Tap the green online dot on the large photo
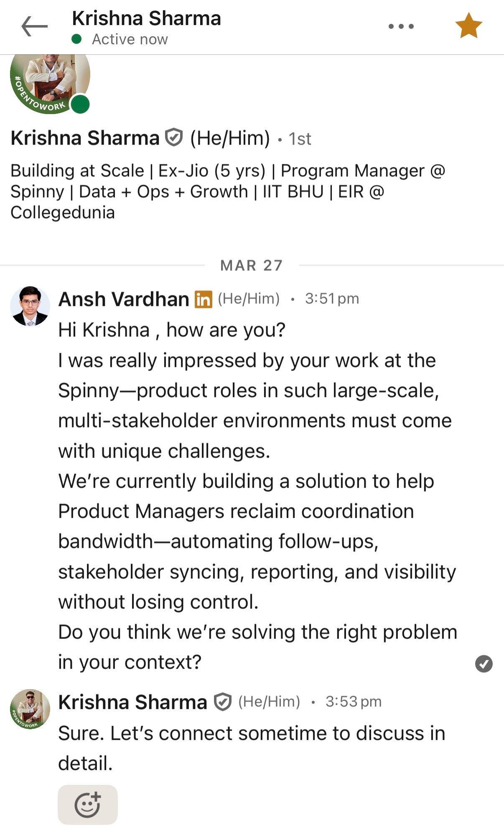This screenshot has height=840, width=504. point(80,104)
